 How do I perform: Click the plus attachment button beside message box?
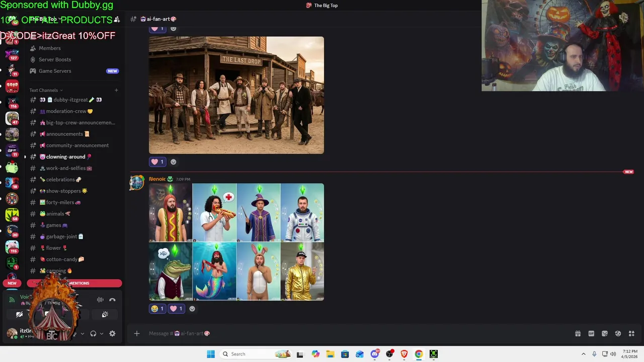[136, 333]
